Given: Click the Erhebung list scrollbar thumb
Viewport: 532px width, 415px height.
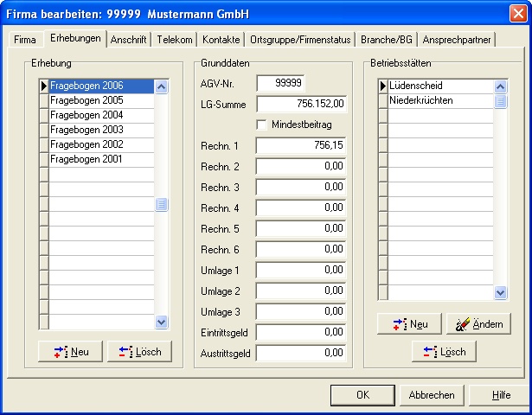Looking at the screenshot, I should (x=161, y=204).
